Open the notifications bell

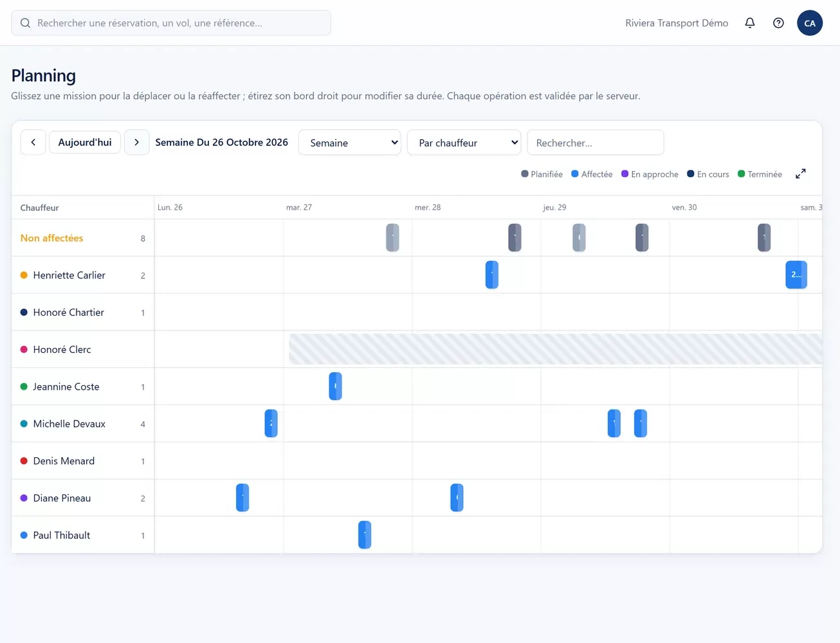tap(750, 23)
